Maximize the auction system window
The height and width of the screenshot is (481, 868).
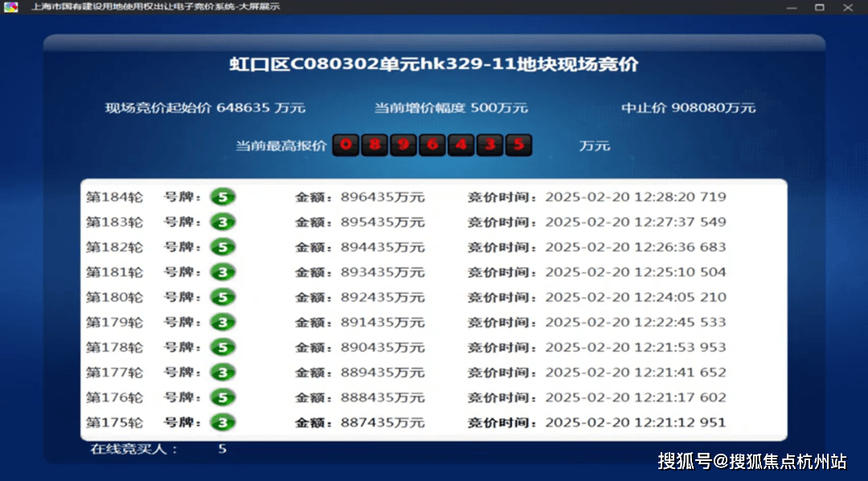click(x=819, y=7)
